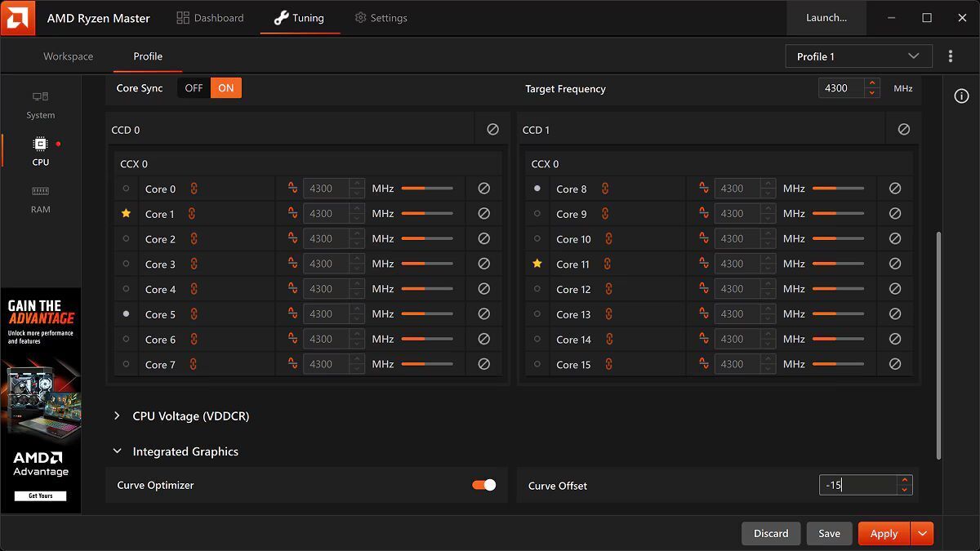Open the System section in the sidebar
Viewport: 980px width, 551px height.
(40, 104)
